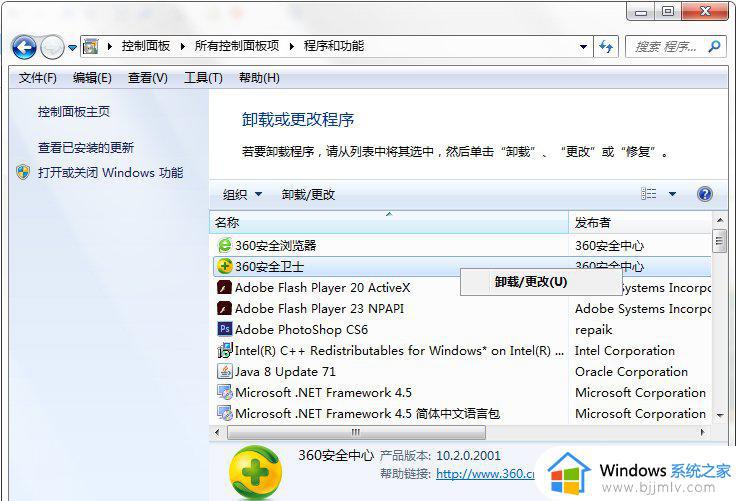Click the vertical scrollbar thumb
The image size is (736, 501).
[x=719, y=241]
